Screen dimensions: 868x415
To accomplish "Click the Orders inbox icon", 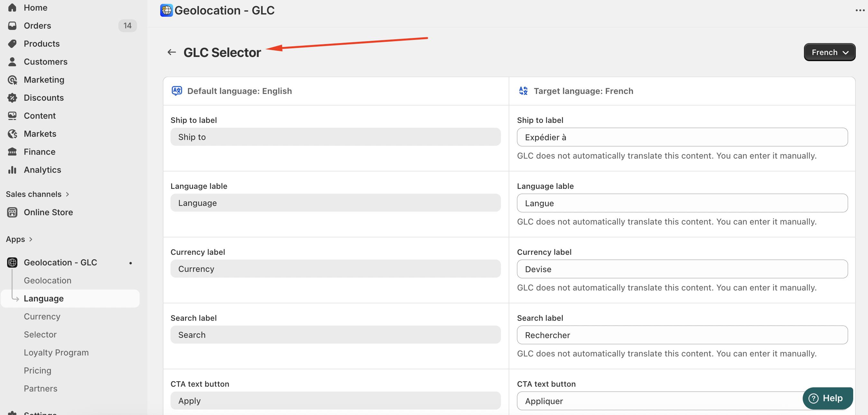I will click(12, 26).
